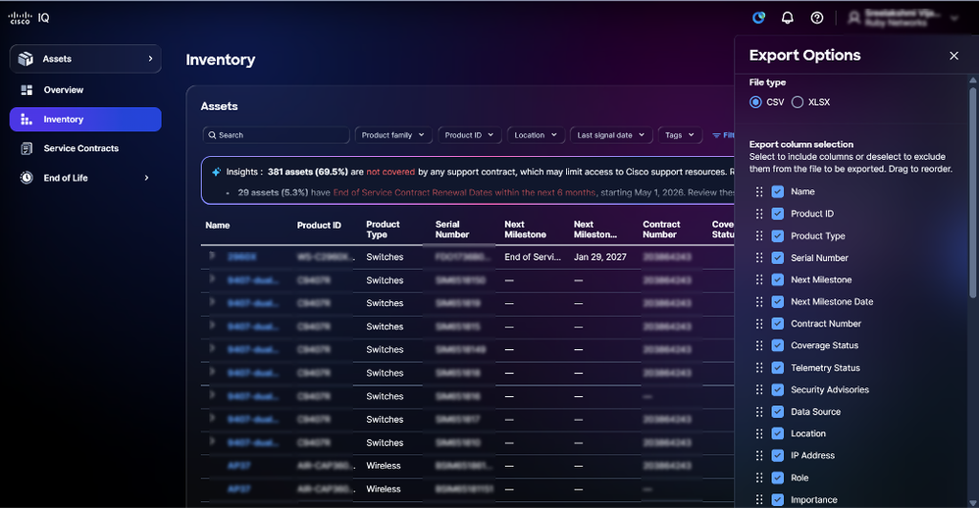Screen dimensions: 980x509
Task: Grab the drag handle beside Serial Number
Action: click(x=759, y=258)
